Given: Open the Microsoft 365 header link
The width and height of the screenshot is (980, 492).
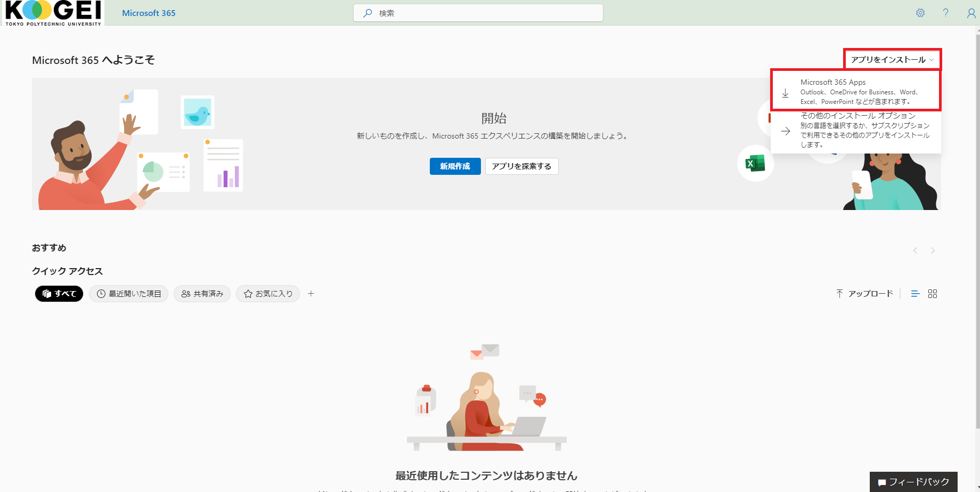Looking at the screenshot, I should click(149, 13).
